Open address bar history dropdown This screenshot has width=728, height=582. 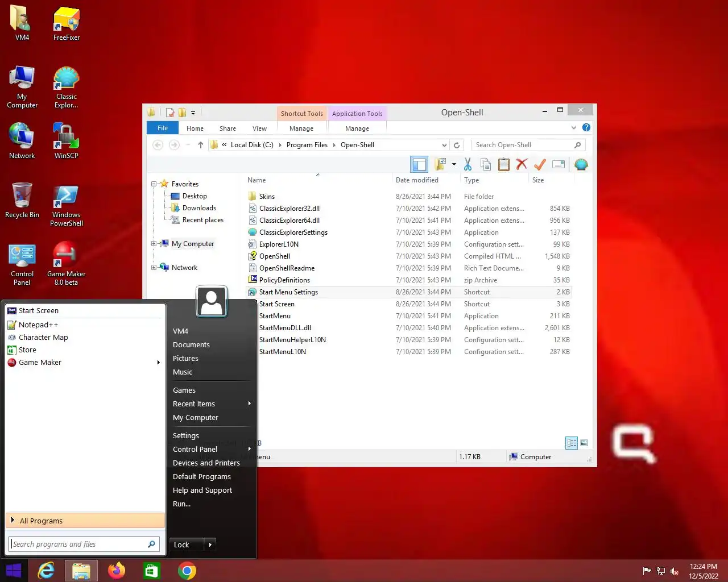pyautogui.click(x=444, y=145)
